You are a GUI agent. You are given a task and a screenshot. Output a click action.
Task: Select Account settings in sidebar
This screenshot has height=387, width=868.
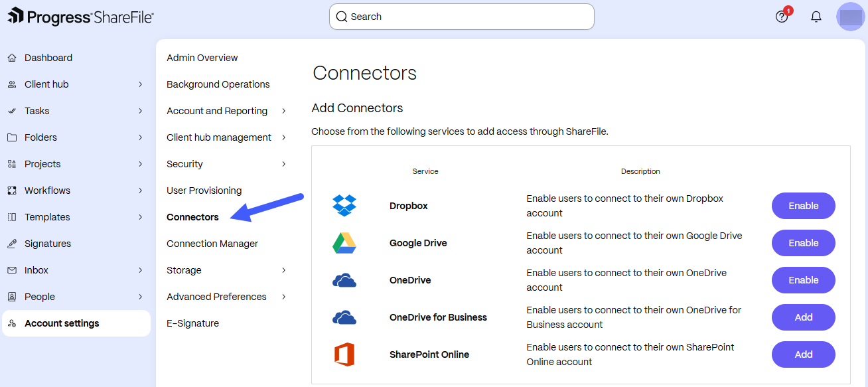[76, 323]
